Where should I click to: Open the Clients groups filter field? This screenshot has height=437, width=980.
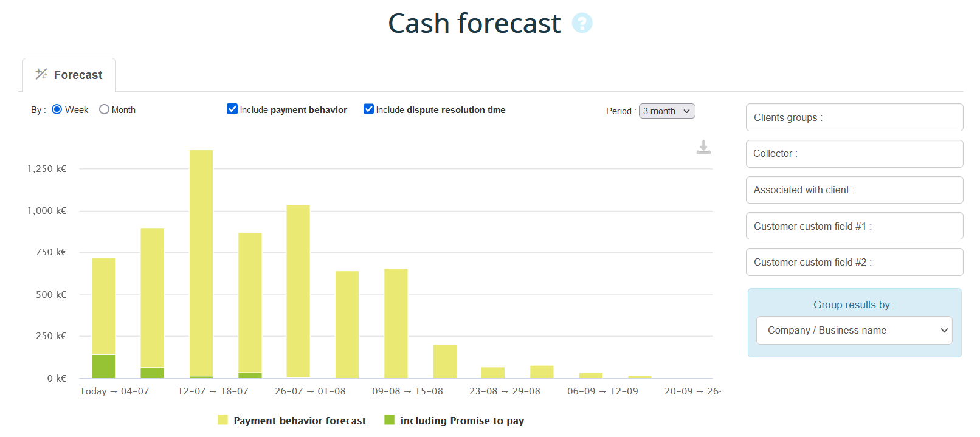click(x=854, y=117)
